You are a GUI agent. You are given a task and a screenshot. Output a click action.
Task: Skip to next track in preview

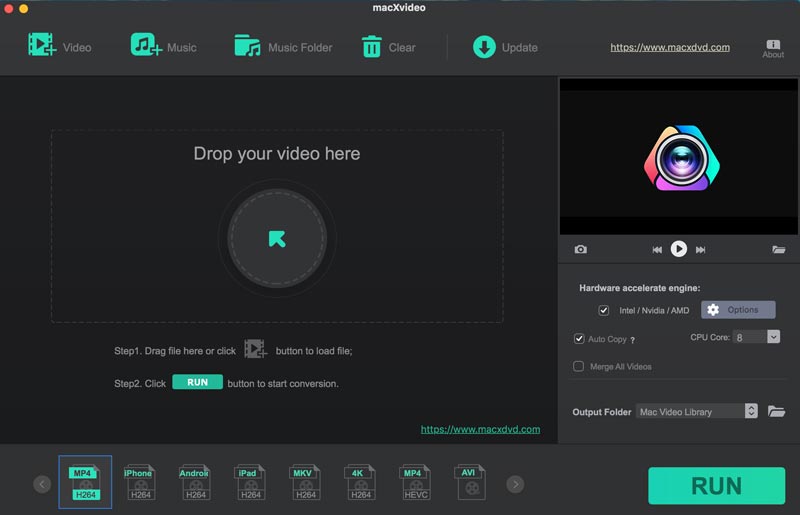[701, 250]
